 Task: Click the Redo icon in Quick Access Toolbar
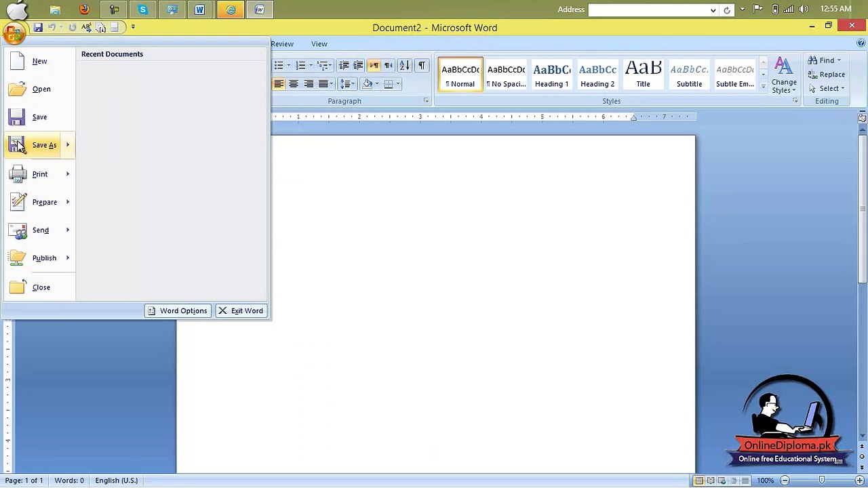[72, 27]
